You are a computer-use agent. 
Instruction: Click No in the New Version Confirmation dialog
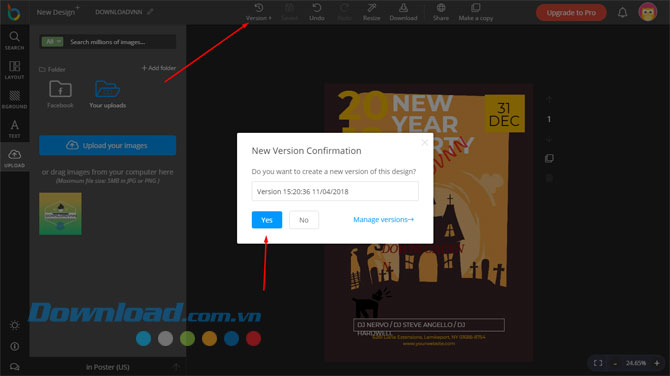(304, 220)
